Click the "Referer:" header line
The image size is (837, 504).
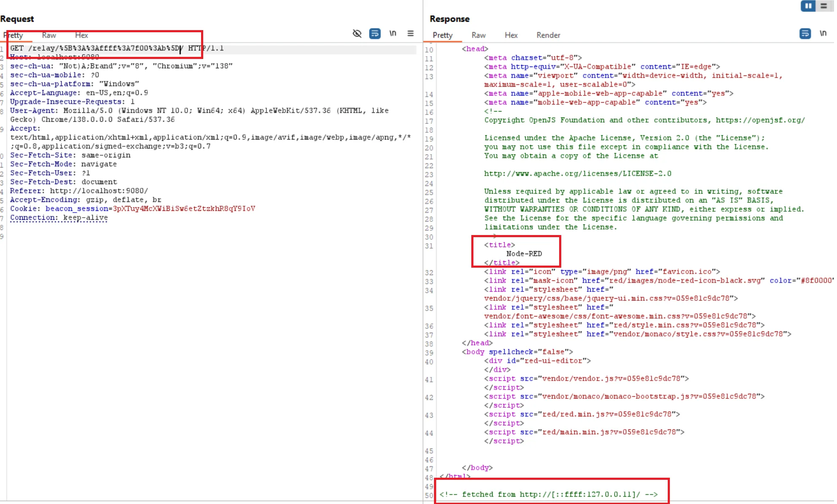[79, 191]
